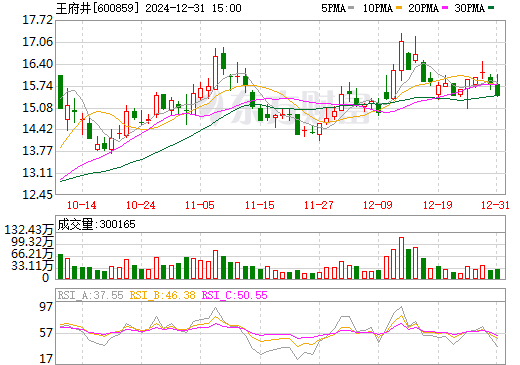This screenshot has width=520, height=365.
Task: Click the 20PMA magenta legend swatch
Action: click(445, 7)
